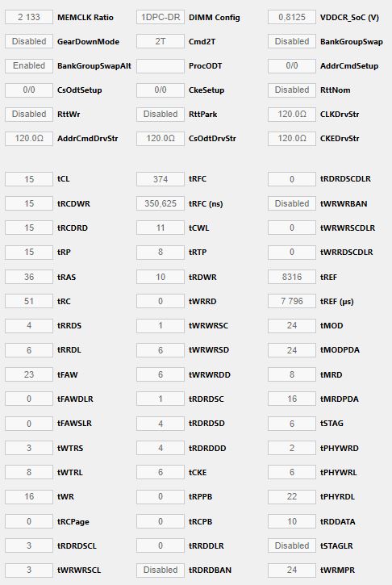
Task: Click the Cmd2T field showing 2T
Action: click(x=161, y=41)
